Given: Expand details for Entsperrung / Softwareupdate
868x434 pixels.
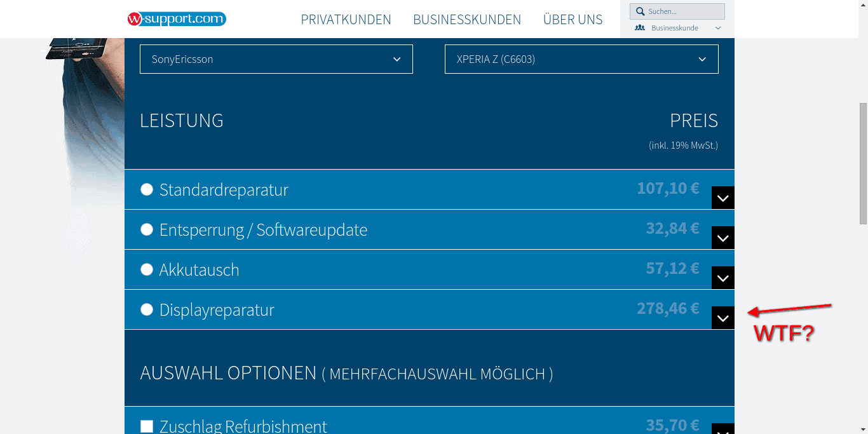Looking at the screenshot, I should point(723,238).
